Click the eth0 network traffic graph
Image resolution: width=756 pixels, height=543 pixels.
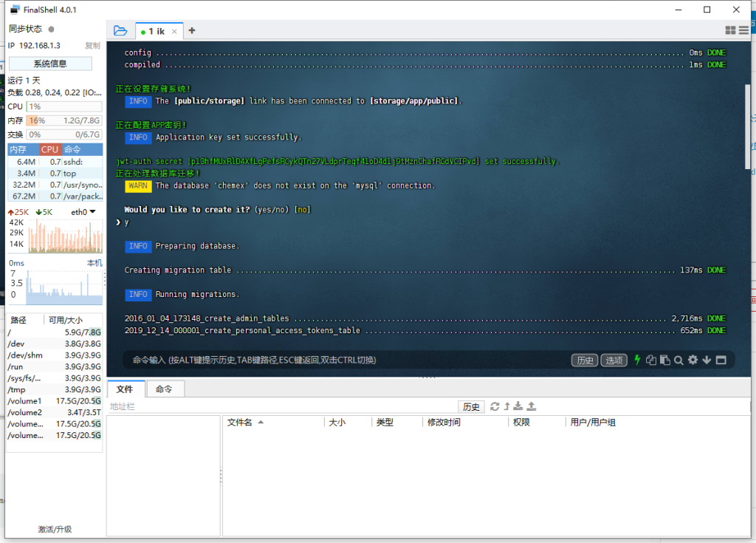[x=65, y=236]
